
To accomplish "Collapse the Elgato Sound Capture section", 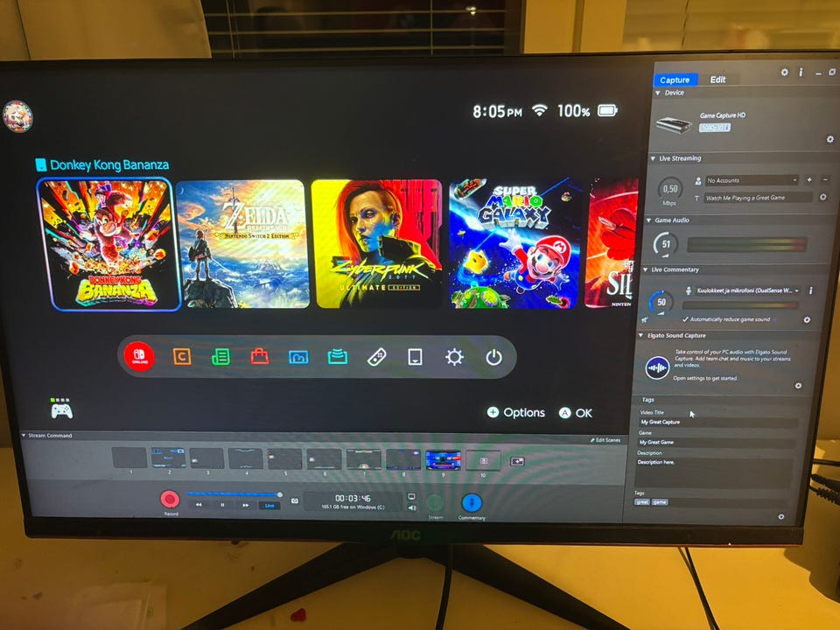I will (x=641, y=336).
